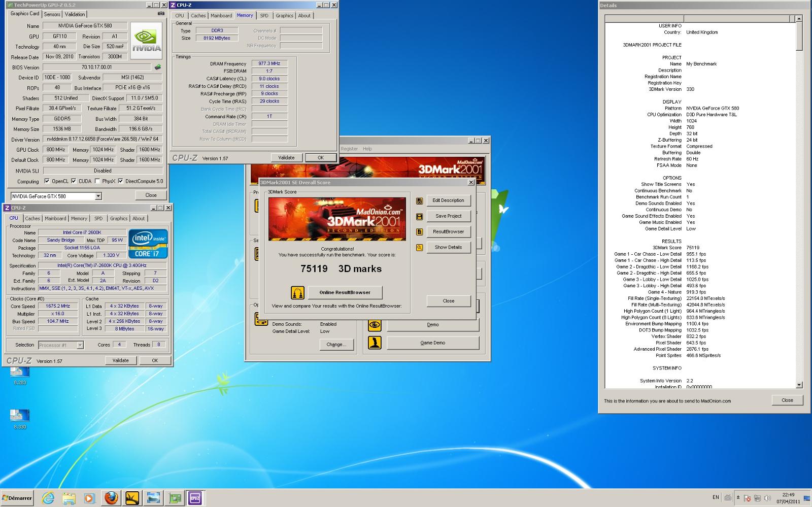Open the Caches tab in lower CPU-Z window
Viewport: 812px width, 507px height.
tap(32, 219)
